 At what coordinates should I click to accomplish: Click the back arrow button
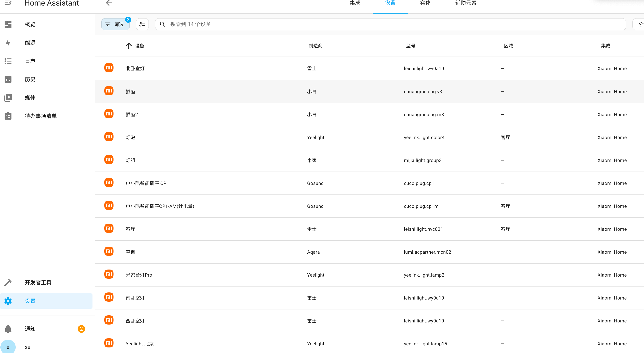pos(109,3)
